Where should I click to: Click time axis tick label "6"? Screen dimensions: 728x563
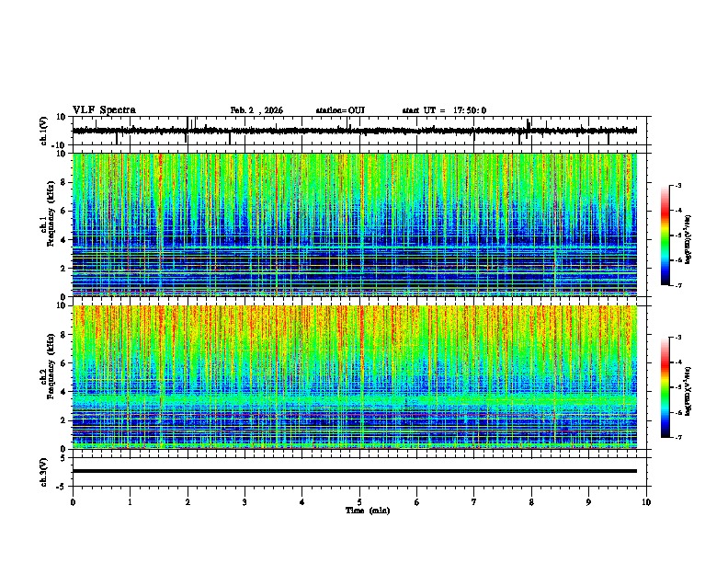pyautogui.click(x=417, y=502)
